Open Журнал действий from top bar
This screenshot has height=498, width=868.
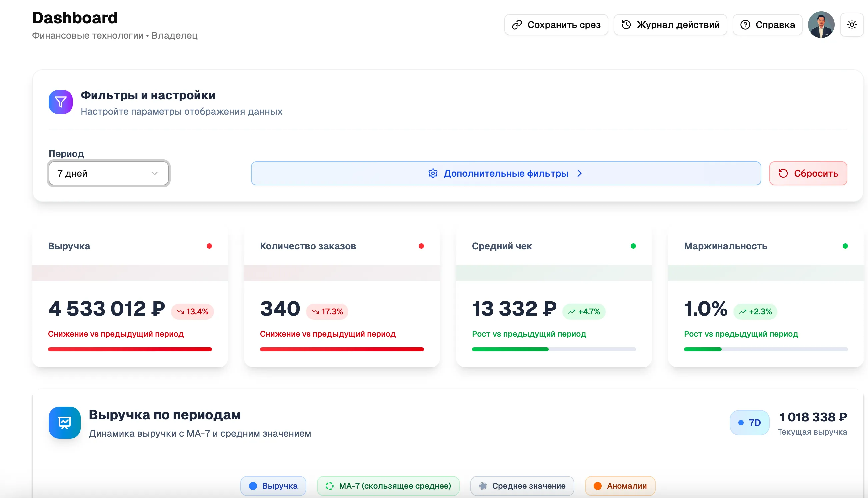click(x=670, y=24)
